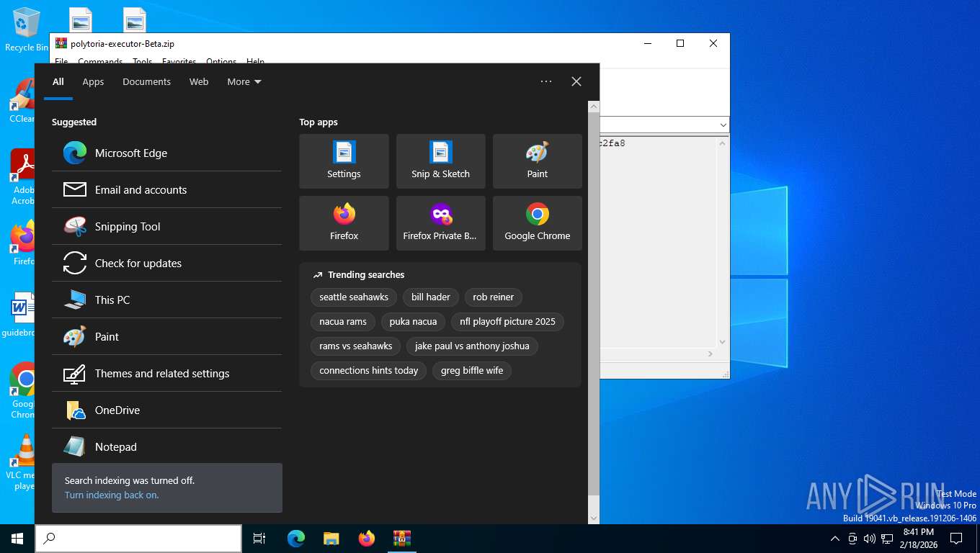Expand WinRAR address bar dropdown
Screen dimensions: 980x553
(723, 125)
